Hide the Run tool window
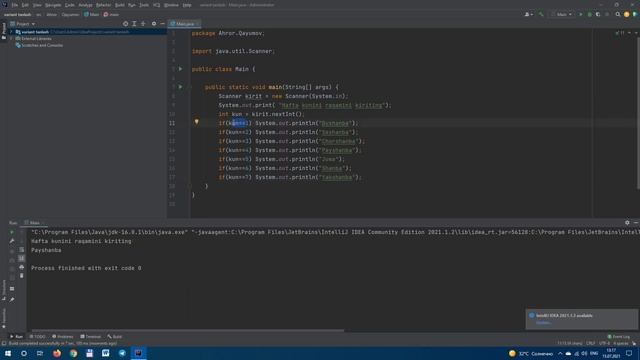 pyautogui.click(x=636, y=222)
